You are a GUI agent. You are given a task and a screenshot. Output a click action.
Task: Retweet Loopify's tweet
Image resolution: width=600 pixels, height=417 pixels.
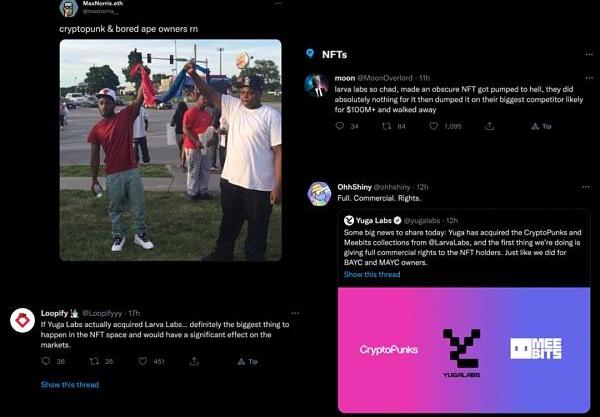pos(94,361)
